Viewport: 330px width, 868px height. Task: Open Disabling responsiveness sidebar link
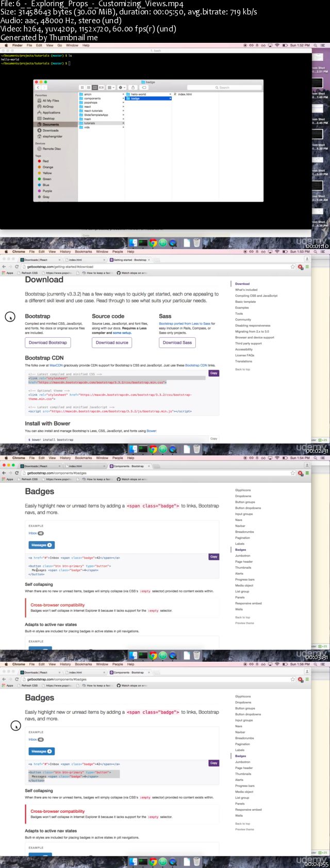point(253,325)
